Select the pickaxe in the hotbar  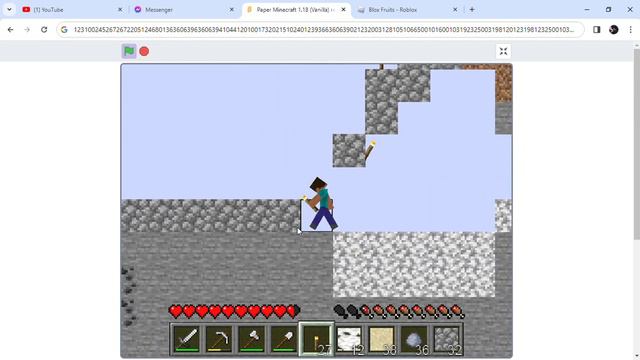219,339
